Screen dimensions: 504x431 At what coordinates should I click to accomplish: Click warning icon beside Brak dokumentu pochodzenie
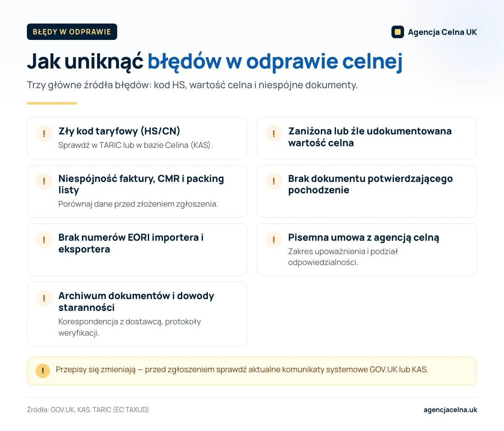click(274, 181)
